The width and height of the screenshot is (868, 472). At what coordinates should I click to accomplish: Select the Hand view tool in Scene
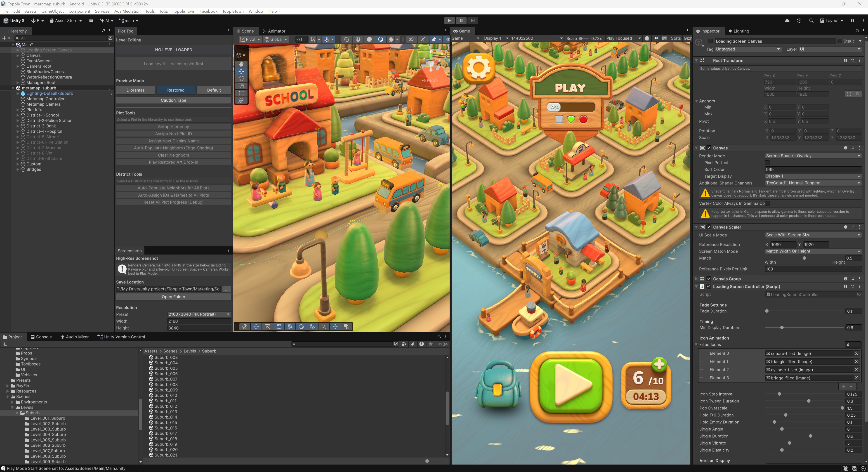coord(241,64)
